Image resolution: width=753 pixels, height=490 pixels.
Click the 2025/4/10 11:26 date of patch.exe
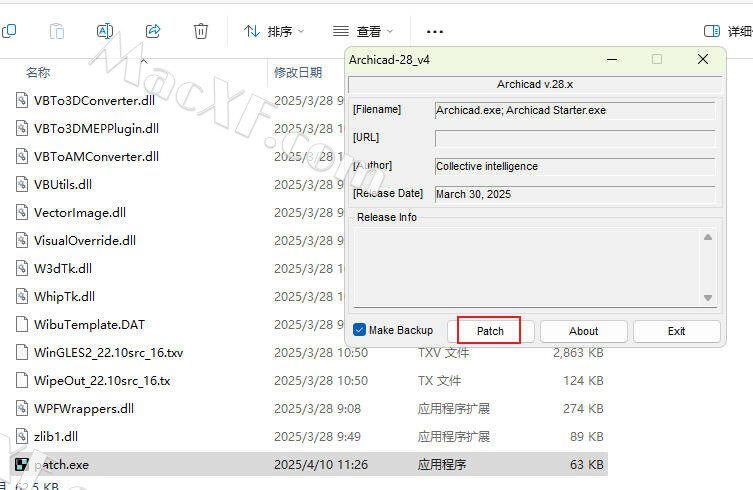[321, 465]
